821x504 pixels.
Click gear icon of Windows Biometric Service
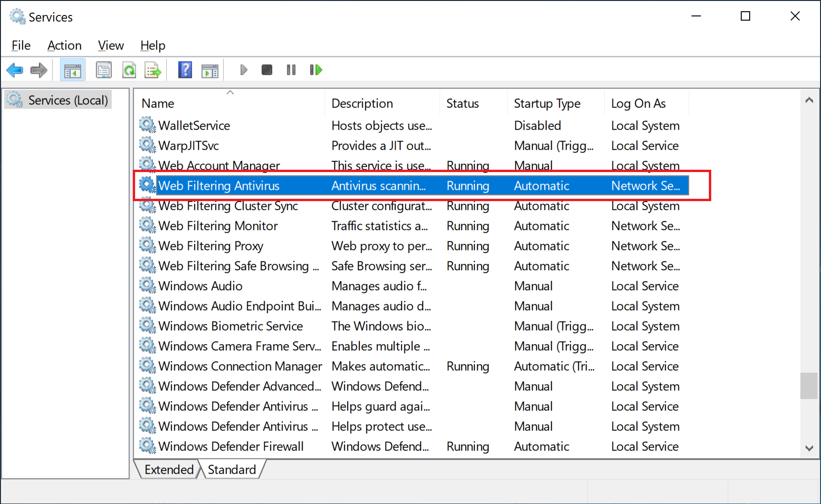point(147,325)
